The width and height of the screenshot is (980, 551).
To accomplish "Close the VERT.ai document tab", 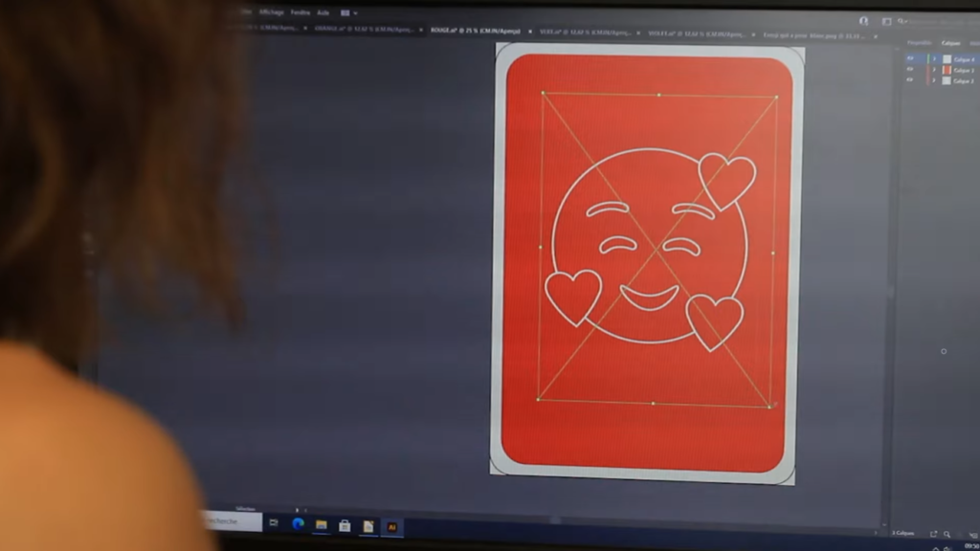I will (x=638, y=33).
